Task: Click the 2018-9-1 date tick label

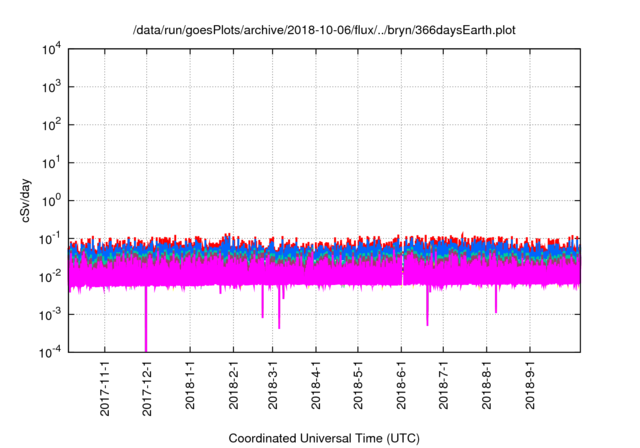Action: point(530,386)
